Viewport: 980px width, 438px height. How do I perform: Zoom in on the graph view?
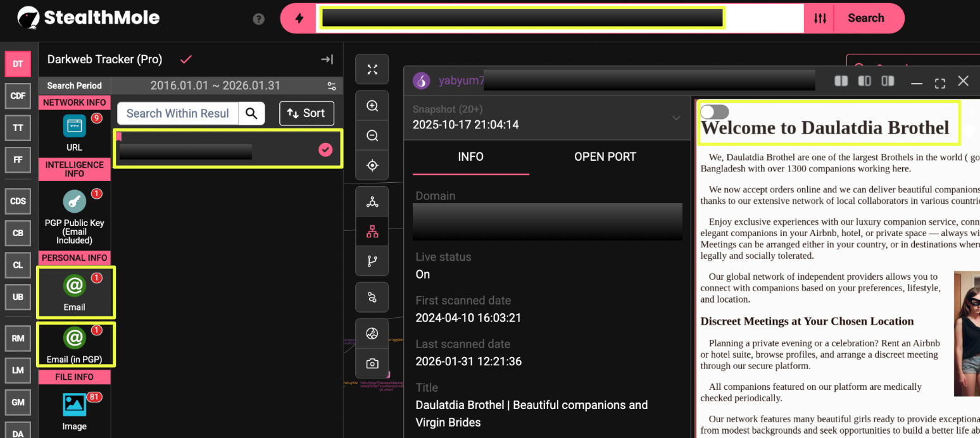point(372,106)
